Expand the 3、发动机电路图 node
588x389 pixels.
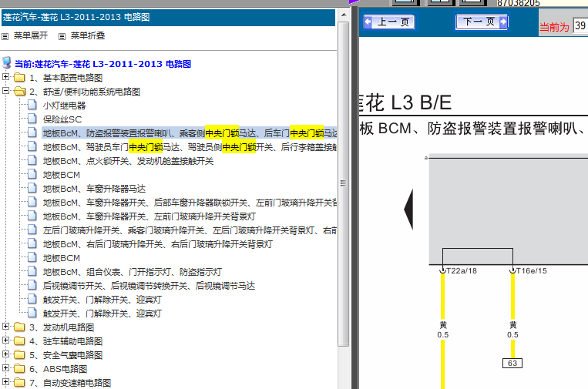[5, 327]
